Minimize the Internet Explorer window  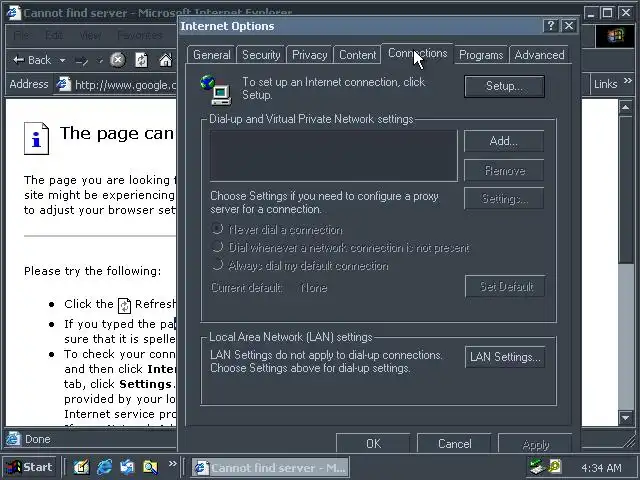(591, 13)
